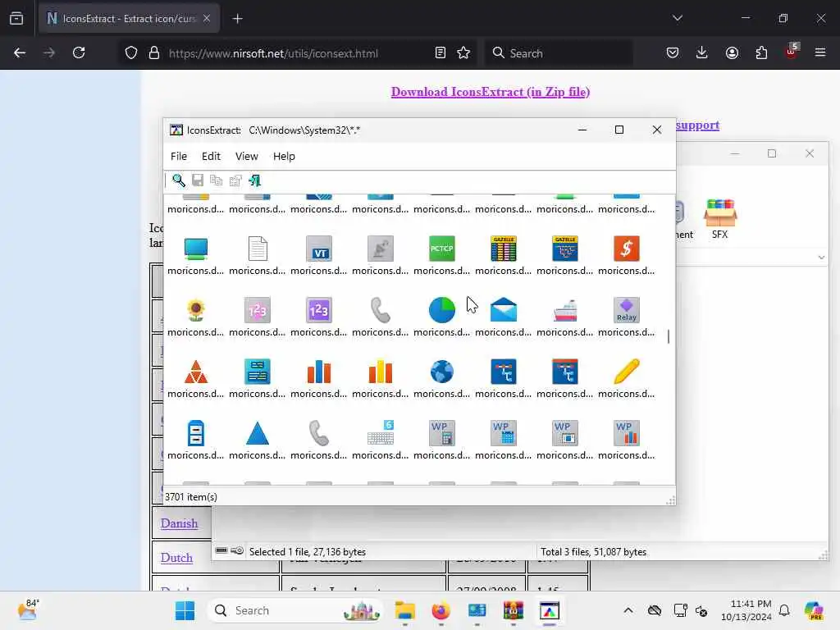
Task: Select the blue and green pie chart icon
Action: pos(442,310)
